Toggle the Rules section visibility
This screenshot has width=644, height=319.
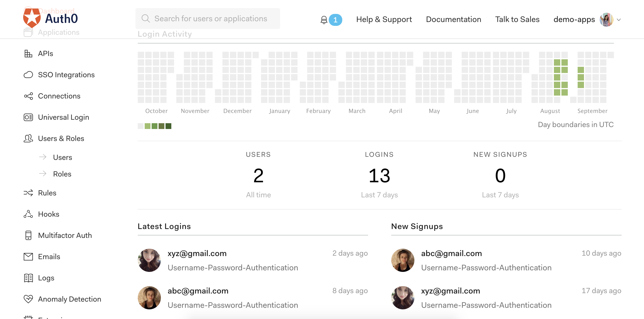(x=46, y=192)
